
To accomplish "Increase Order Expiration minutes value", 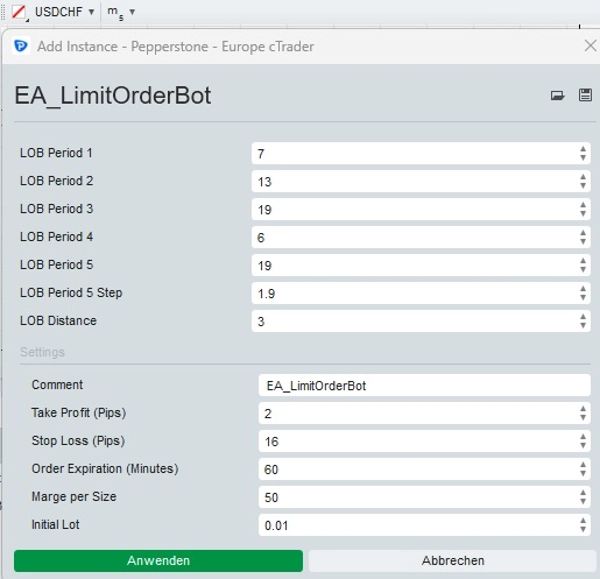I will 583,465.
